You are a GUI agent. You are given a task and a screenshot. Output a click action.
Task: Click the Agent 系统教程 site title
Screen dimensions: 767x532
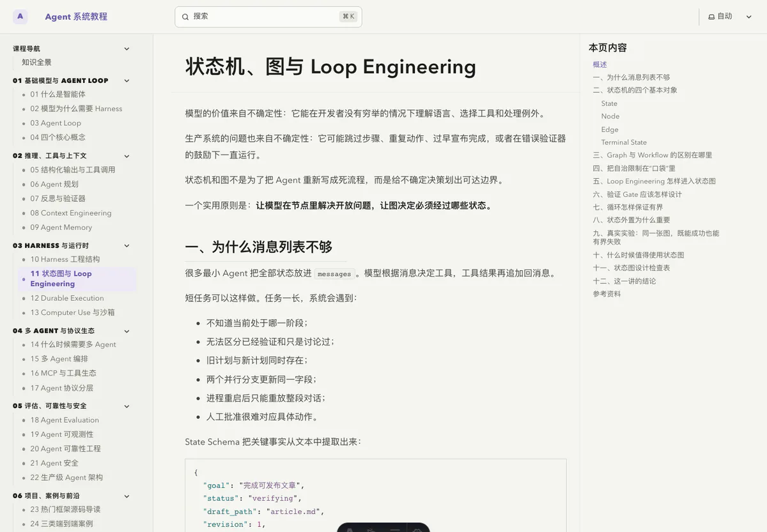coord(76,17)
